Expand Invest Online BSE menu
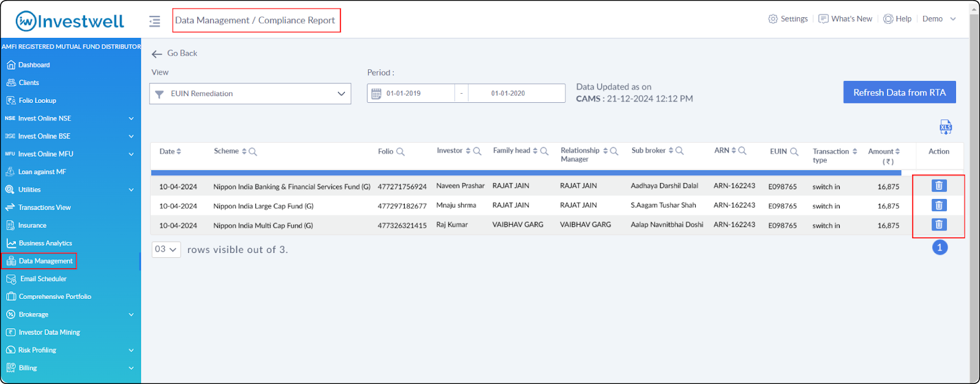This screenshot has width=980, height=384. (70, 136)
